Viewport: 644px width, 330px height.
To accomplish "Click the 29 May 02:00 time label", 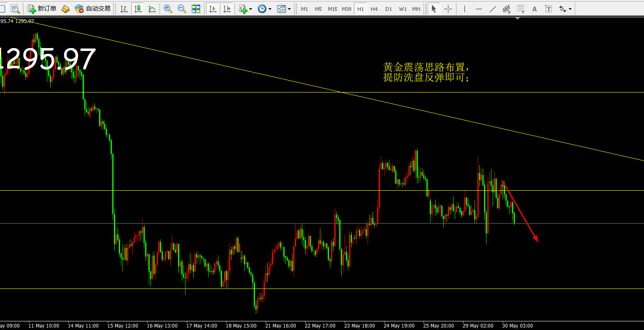I will tap(478, 326).
